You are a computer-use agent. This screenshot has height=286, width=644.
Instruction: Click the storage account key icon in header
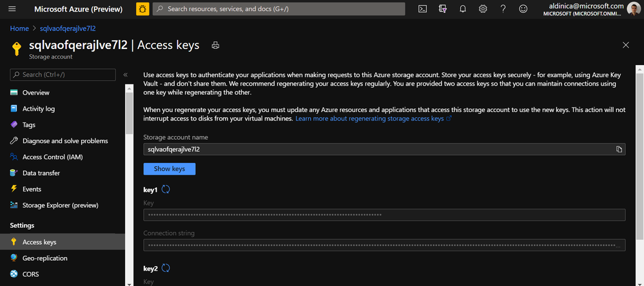[16, 48]
